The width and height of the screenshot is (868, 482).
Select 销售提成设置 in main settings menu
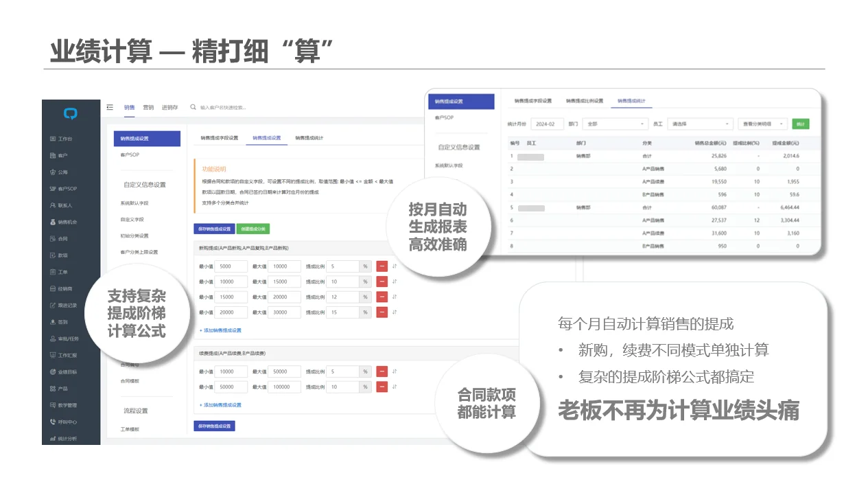[x=147, y=138]
